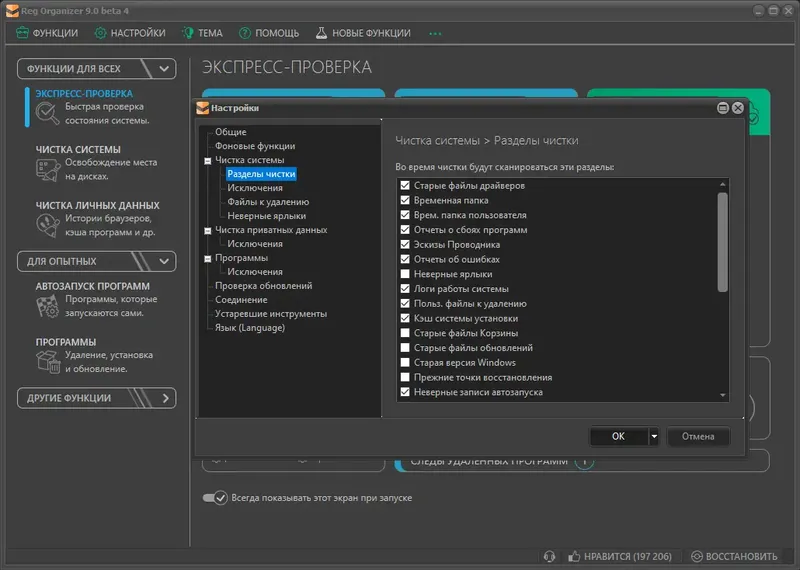
Task: Click the thumbs-up icon beside НРАВИТСЯ
Action: 574,556
